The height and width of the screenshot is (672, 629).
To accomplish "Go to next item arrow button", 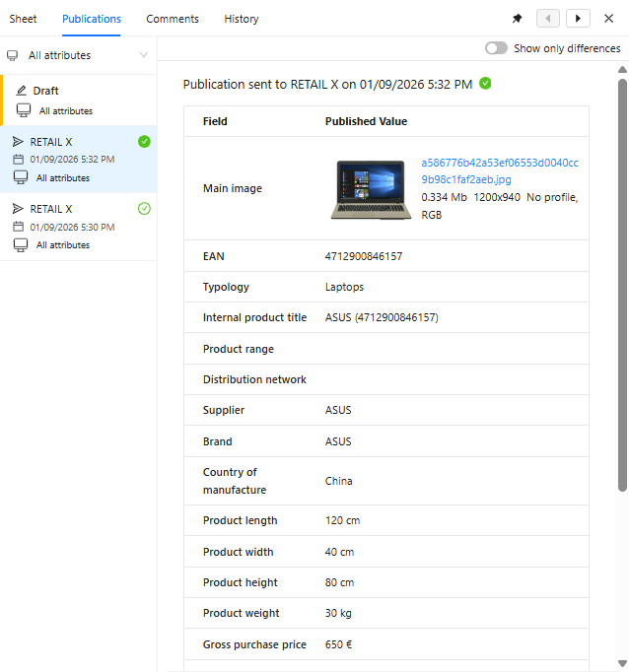I will (578, 19).
